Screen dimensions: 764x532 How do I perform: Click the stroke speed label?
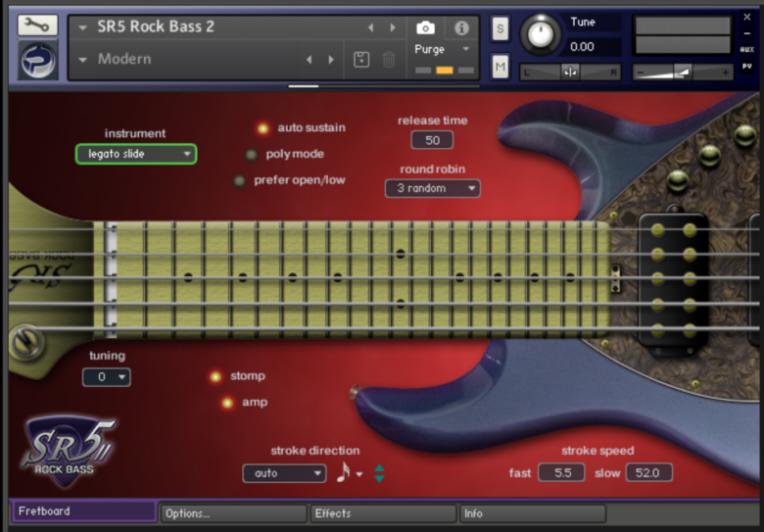click(x=597, y=451)
